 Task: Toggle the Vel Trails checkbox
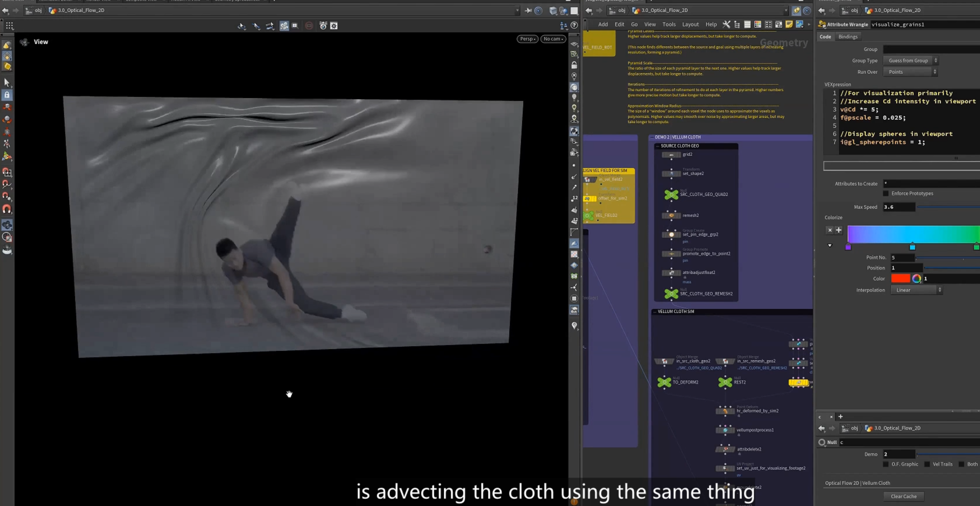(x=927, y=464)
